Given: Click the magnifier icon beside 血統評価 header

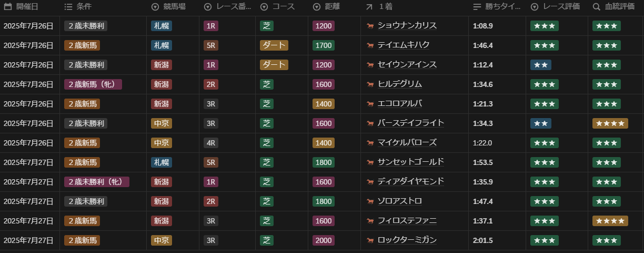Looking at the screenshot, I should (x=596, y=7).
